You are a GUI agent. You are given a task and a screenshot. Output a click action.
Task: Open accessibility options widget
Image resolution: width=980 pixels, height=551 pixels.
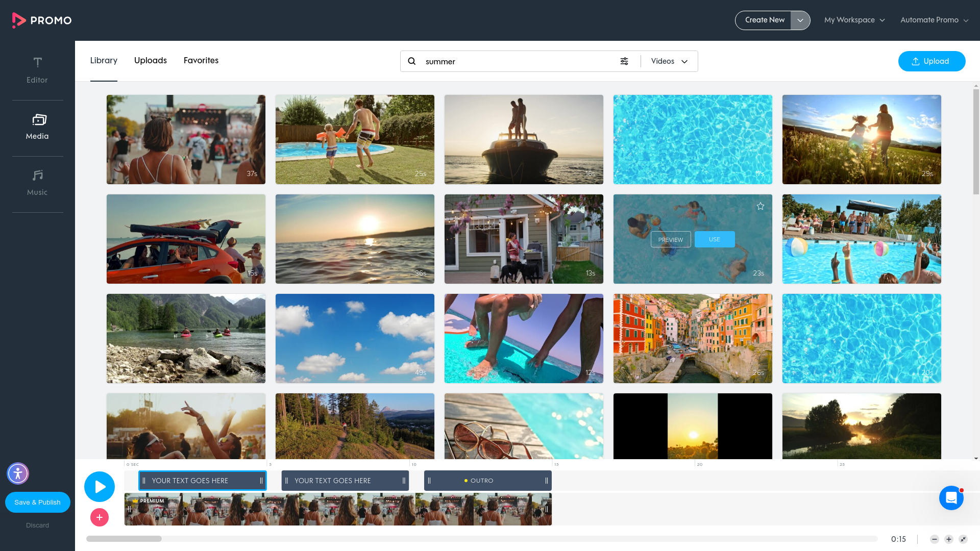pos(18,473)
